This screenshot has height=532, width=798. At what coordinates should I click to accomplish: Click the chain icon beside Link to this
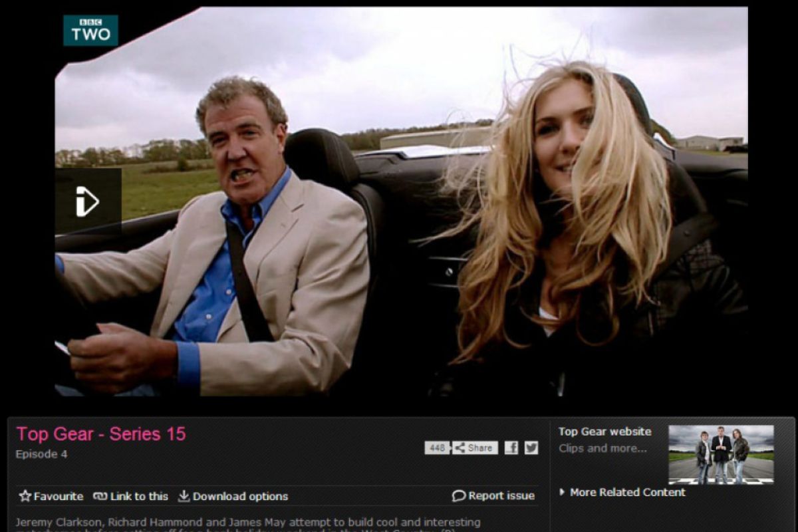tap(100, 496)
